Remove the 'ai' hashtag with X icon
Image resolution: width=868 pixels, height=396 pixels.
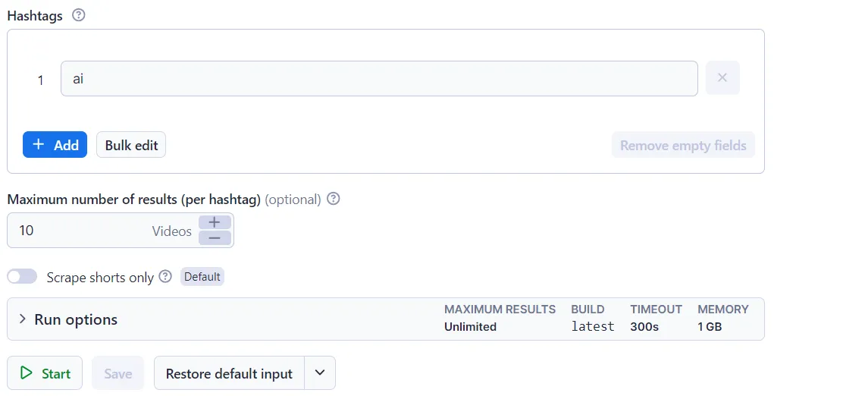coord(722,78)
